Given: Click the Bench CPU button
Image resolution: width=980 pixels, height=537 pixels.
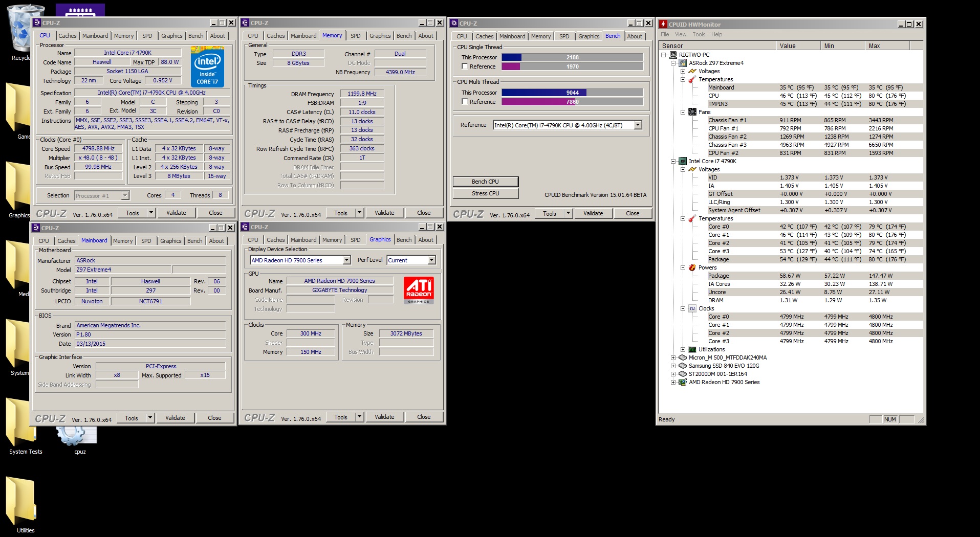Looking at the screenshot, I should [485, 182].
